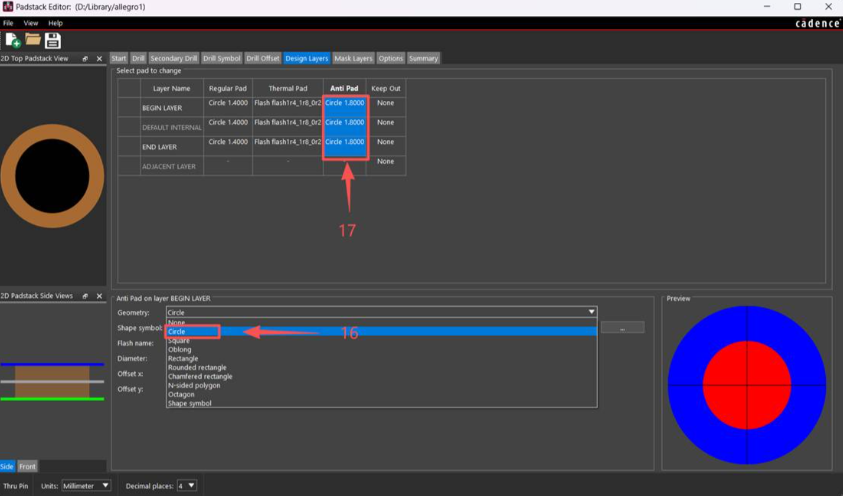Open the View menu
Viewport: 843px width, 496px height.
point(31,23)
